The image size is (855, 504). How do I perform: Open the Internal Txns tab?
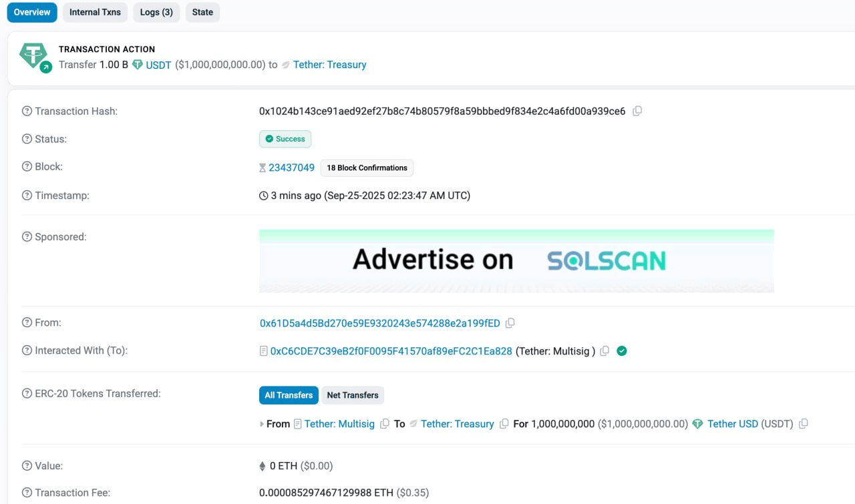coord(95,12)
